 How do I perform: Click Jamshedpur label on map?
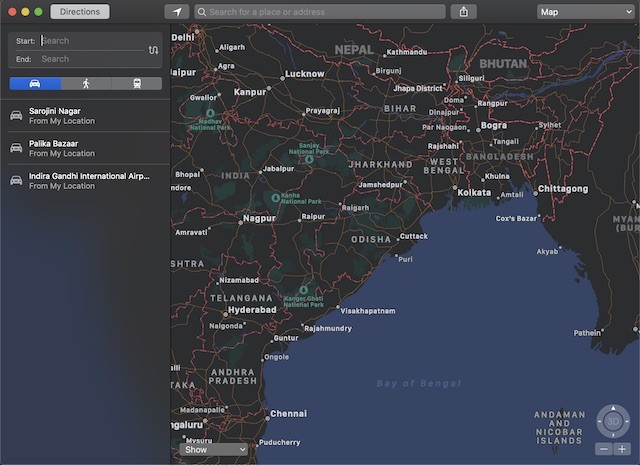pos(380,185)
